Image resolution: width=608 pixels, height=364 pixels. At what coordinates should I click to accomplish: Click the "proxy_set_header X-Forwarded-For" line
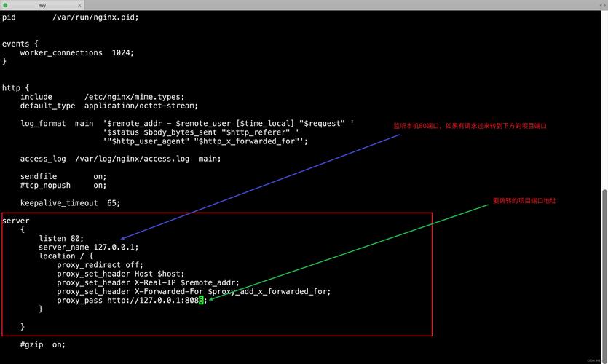tap(194, 292)
